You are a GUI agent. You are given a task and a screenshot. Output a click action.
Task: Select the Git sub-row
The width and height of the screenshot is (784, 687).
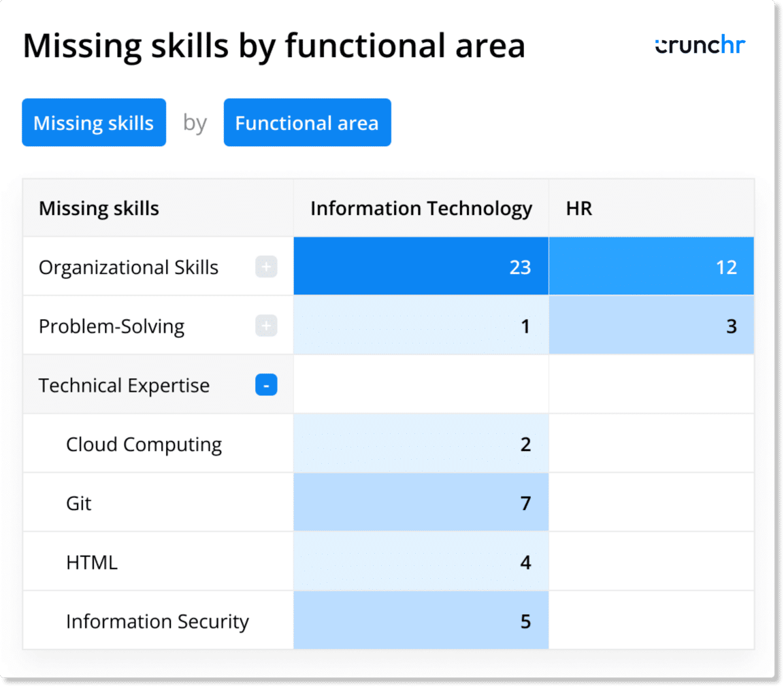79,503
